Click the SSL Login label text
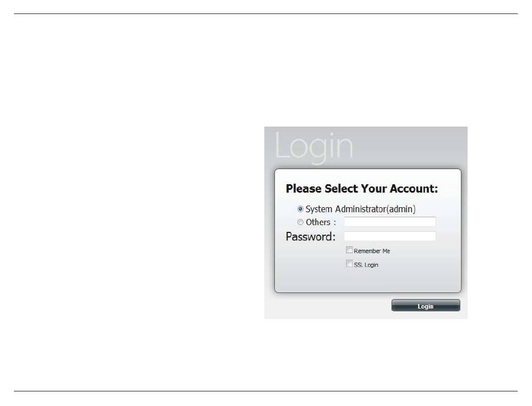The image size is (532, 406). [x=366, y=265]
